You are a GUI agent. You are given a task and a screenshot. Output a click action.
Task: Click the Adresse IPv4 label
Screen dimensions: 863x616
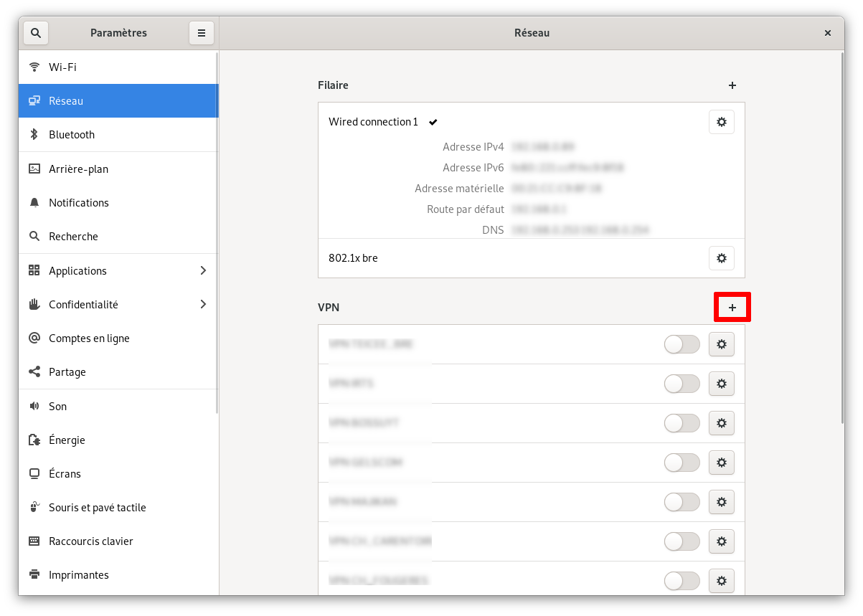point(473,147)
